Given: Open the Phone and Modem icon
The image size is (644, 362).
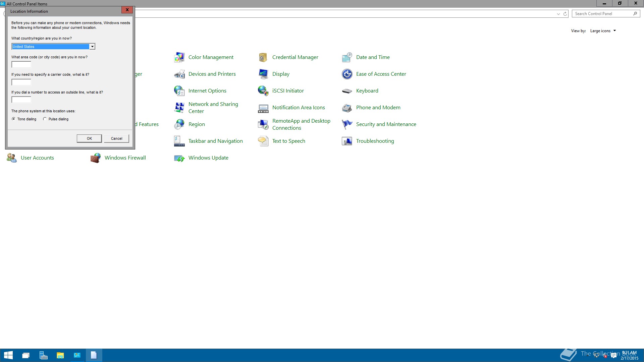Looking at the screenshot, I should tap(347, 108).
